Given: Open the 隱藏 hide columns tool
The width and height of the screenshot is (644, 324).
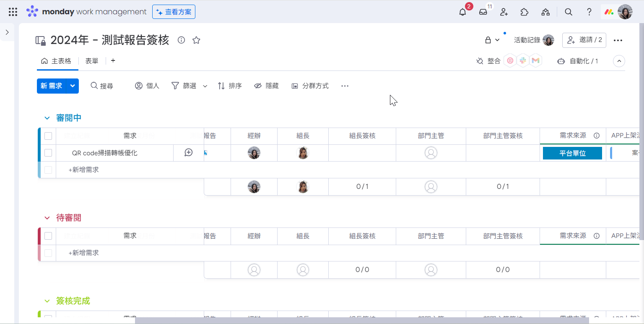Looking at the screenshot, I should click(266, 86).
